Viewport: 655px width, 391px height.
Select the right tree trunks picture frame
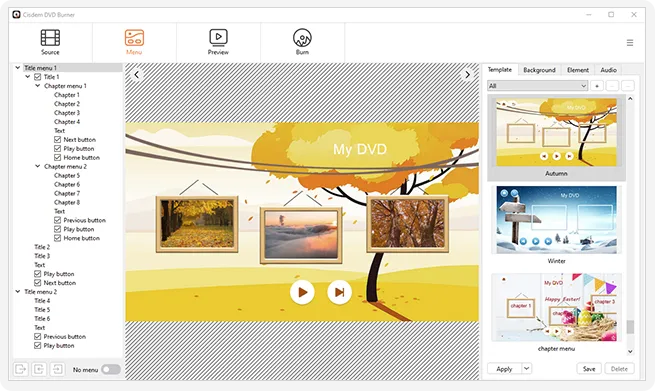click(408, 224)
